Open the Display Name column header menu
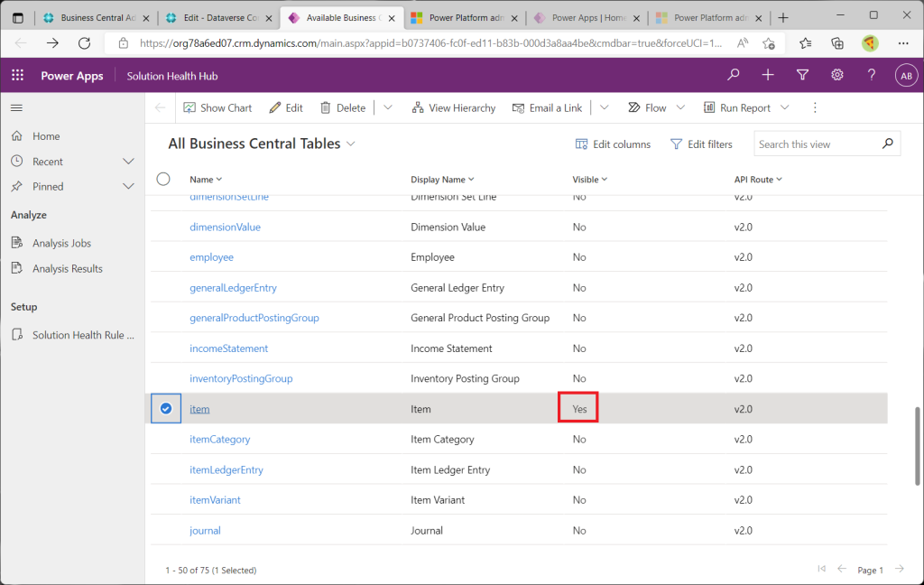 click(x=442, y=180)
